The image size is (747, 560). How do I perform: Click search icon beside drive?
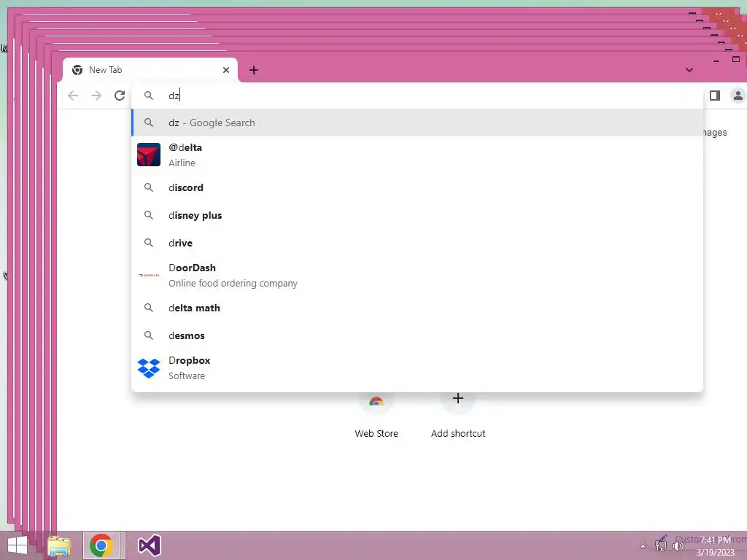pos(149,243)
